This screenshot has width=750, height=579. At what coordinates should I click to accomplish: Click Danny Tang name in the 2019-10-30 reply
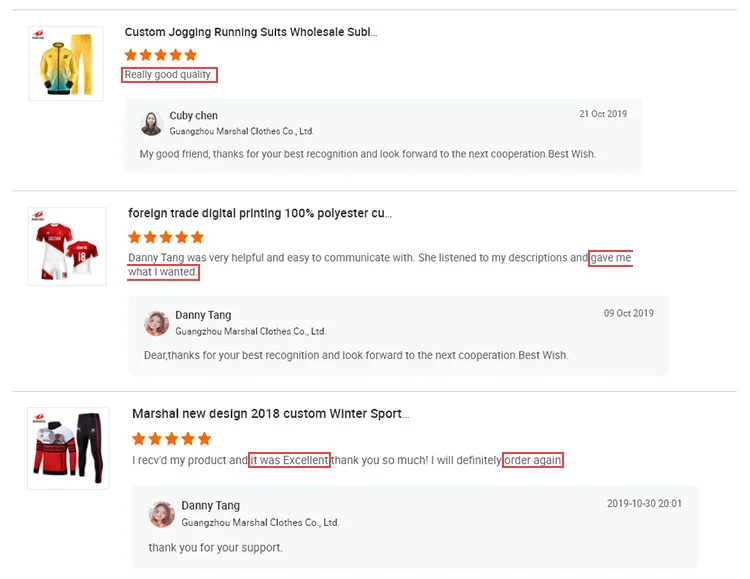point(211,506)
